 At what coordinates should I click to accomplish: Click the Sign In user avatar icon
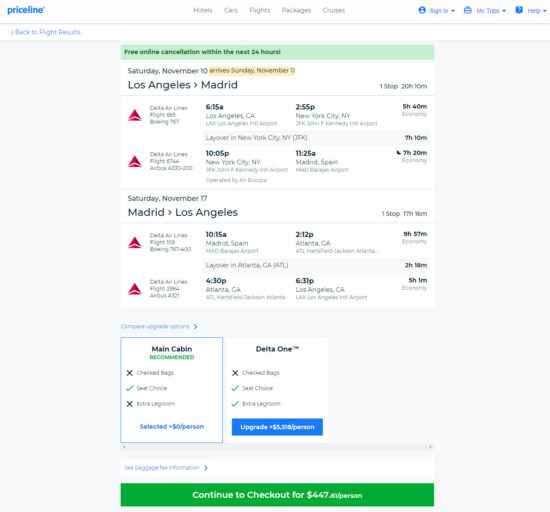[422, 10]
